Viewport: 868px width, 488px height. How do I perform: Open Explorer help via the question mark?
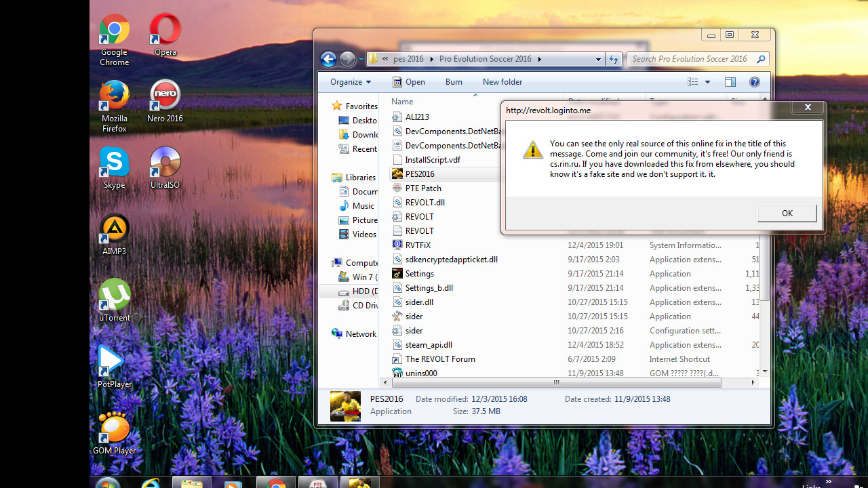pos(754,82)
